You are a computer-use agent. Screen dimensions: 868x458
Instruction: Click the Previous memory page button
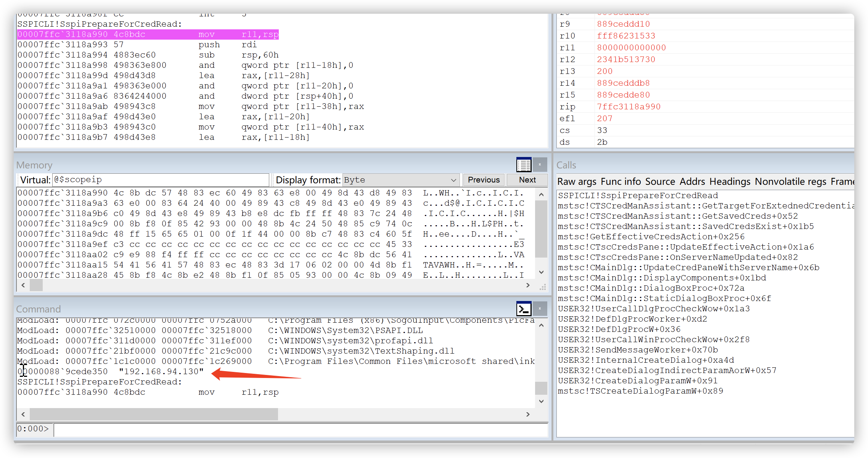coord(484,180)
